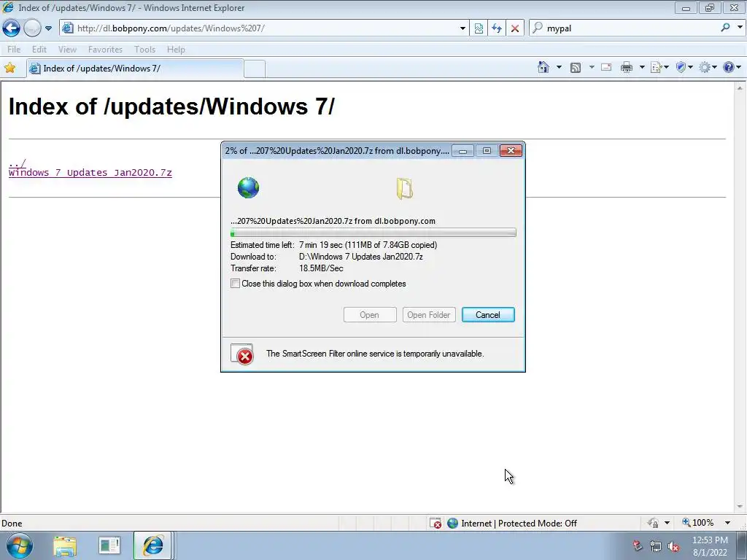Open the View menu
747x560 pixels.
[x=67, y=49]
